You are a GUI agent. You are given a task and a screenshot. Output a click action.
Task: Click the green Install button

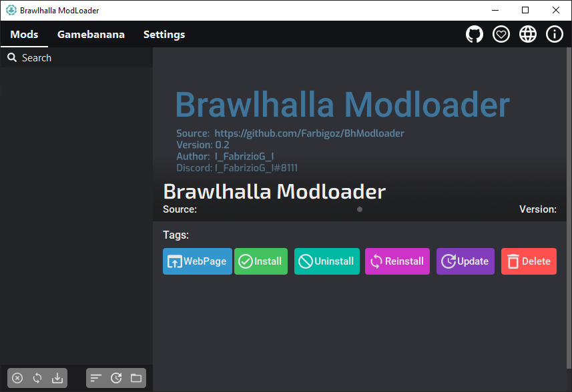(261, 261)
